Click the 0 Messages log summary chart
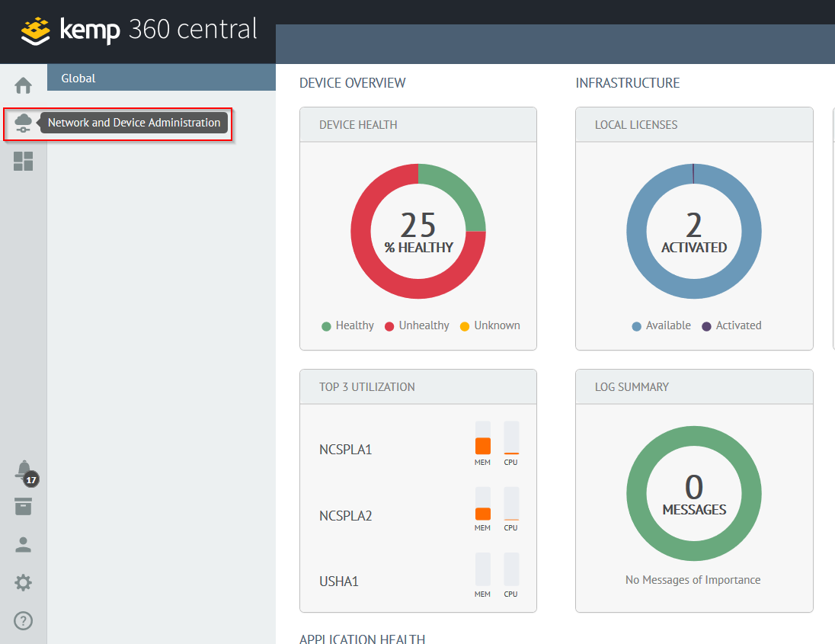 694,493
